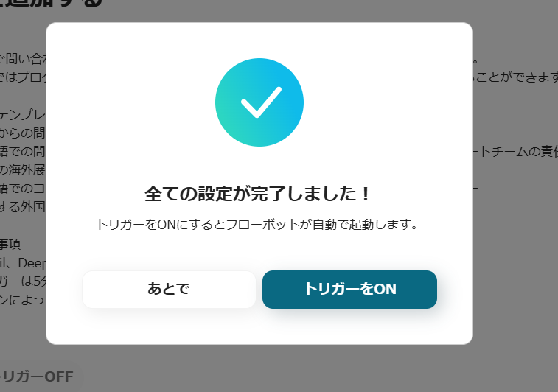Dismiss dialog via dimmed overlay at right
558x392 pixels.
[516, 249]
